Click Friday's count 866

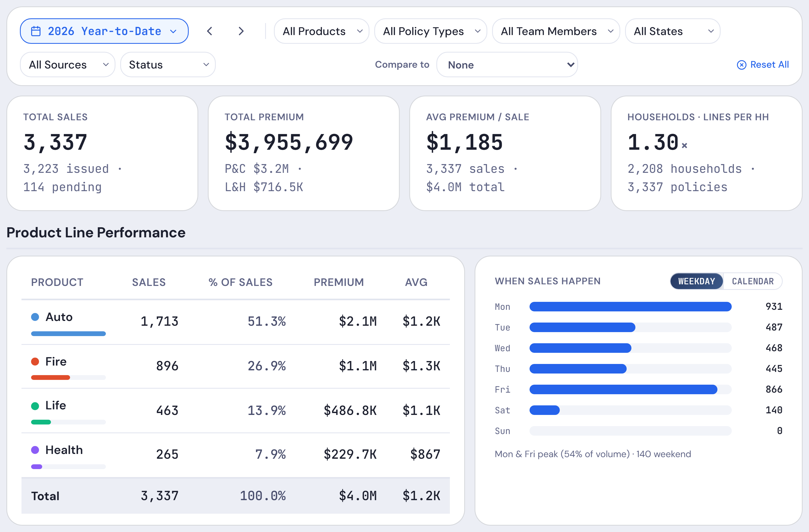[x=774, y=389]
